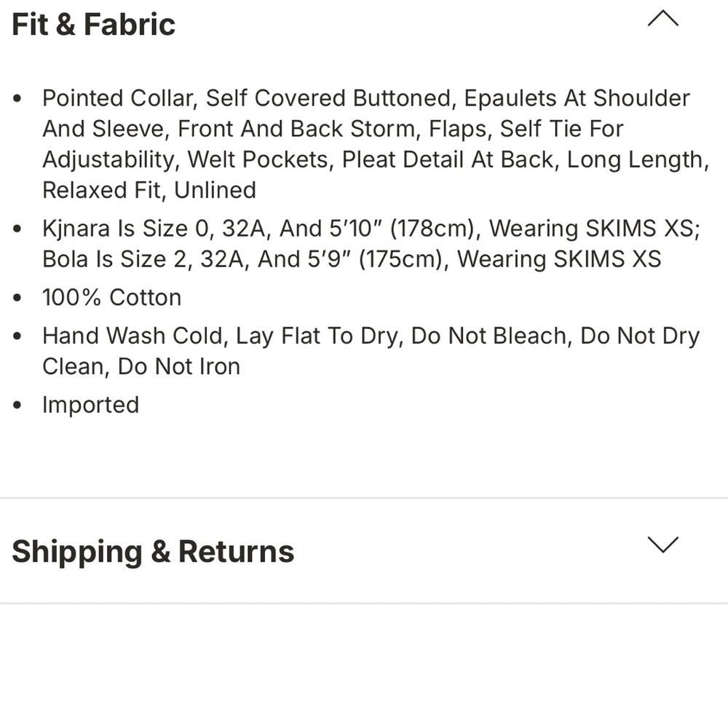Select the 100% Cotton text

click(x=112, y=298)
